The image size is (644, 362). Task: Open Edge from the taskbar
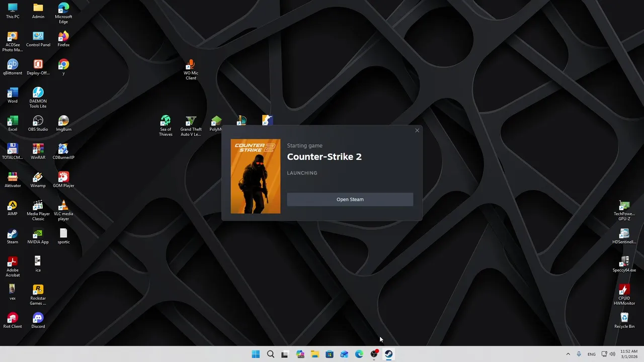pyautogui.click(x=359, y=354)
